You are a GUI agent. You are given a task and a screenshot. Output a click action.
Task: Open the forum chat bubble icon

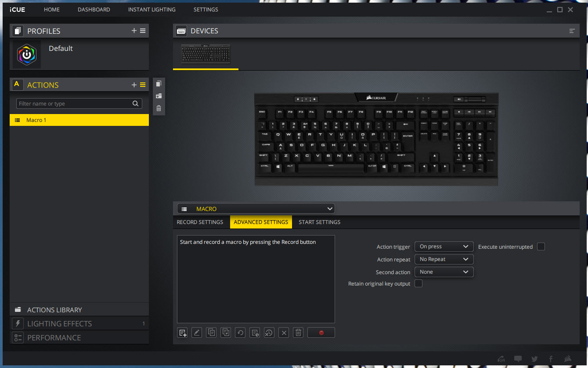(518, 359)
